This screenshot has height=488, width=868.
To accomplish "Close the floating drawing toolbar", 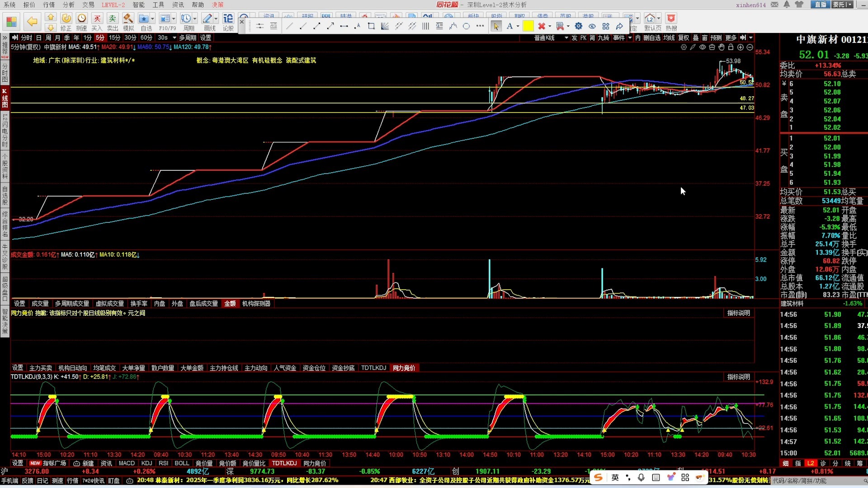I will coord(242,22).
